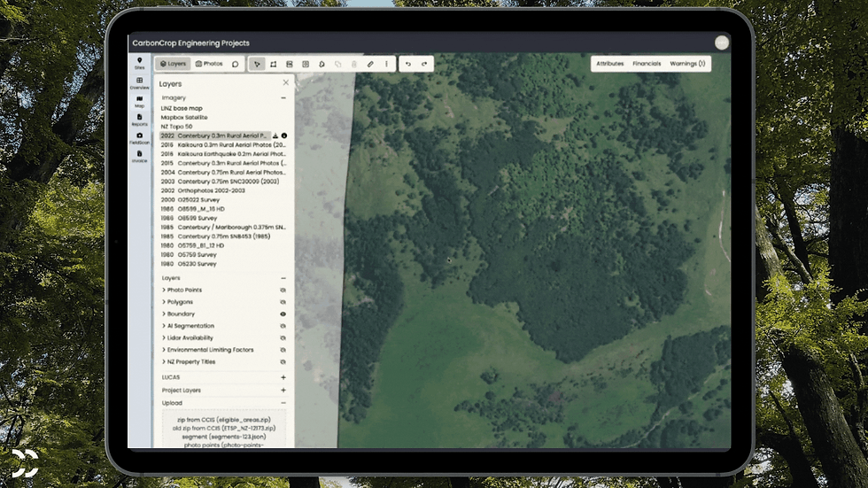Collapse the Imagery section
868x488 pixels.
point(283,98)
